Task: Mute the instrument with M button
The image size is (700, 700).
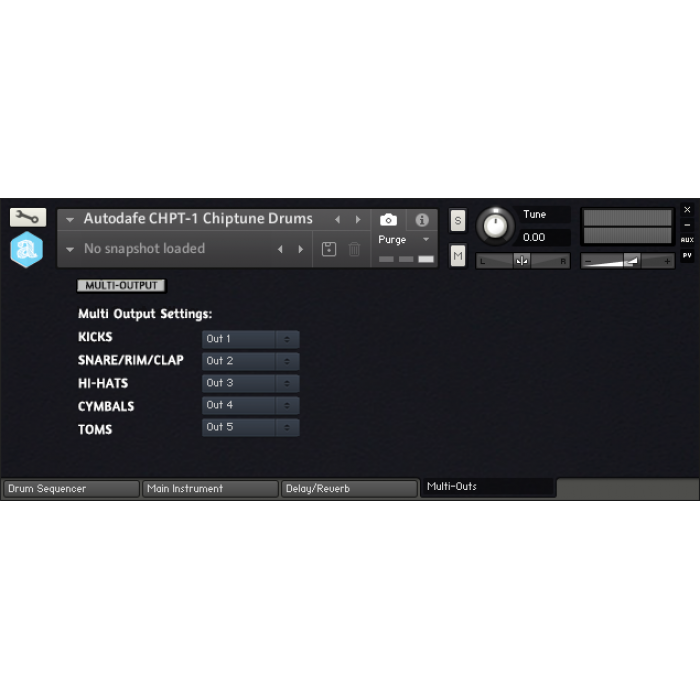Action: [458, 256]
